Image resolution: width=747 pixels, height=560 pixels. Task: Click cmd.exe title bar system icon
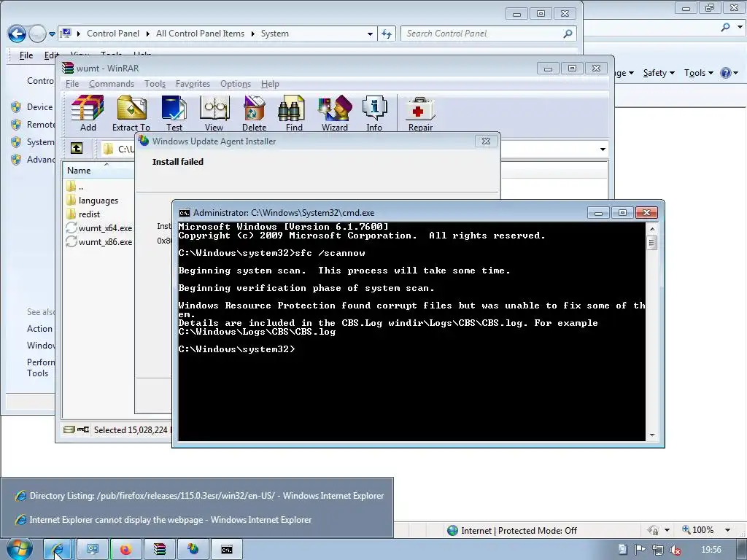click(184, 213)
